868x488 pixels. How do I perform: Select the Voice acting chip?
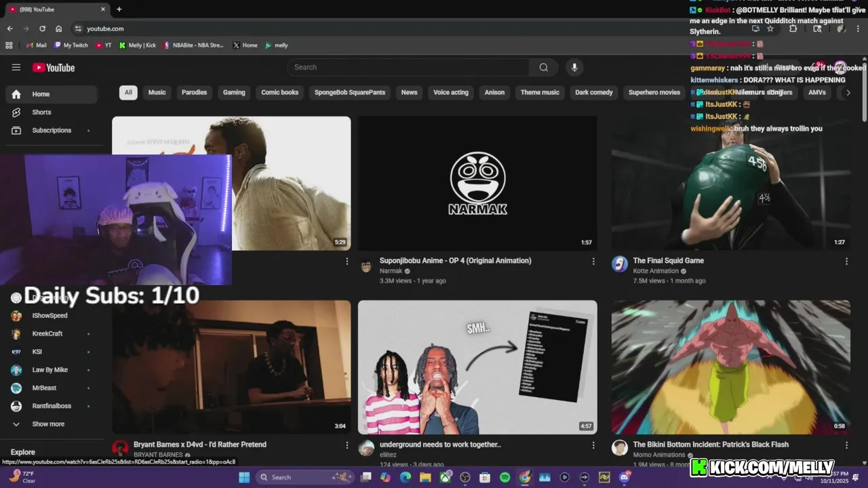click(x=451, y=92)
